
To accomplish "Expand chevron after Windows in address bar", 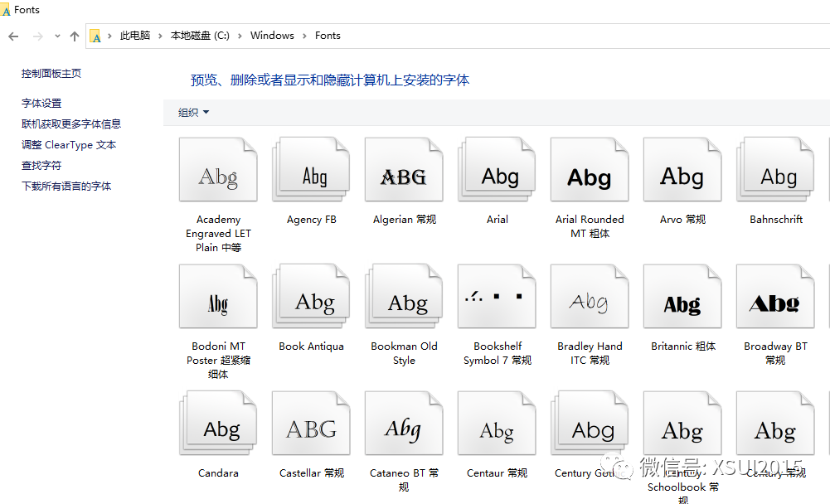I will click(x=304, y=36).
